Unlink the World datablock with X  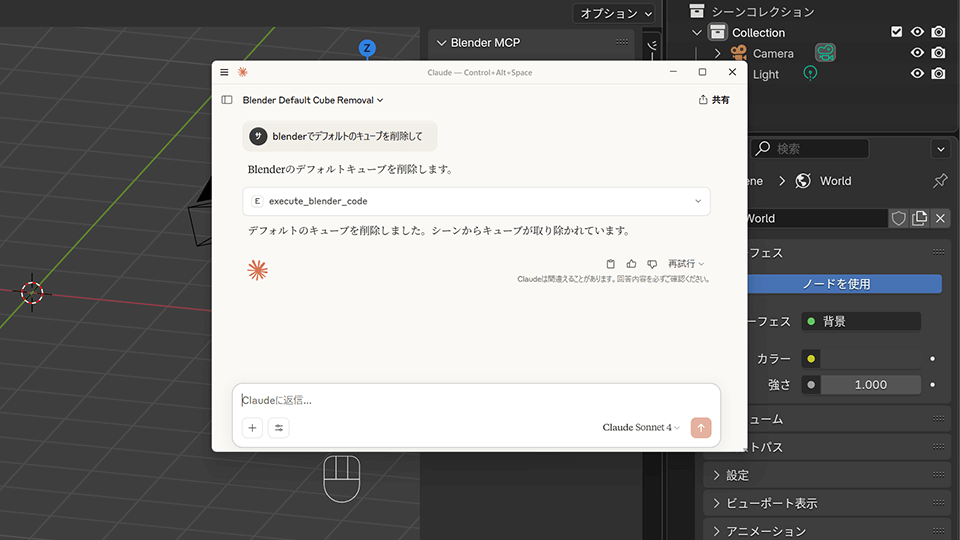point(940,219)
